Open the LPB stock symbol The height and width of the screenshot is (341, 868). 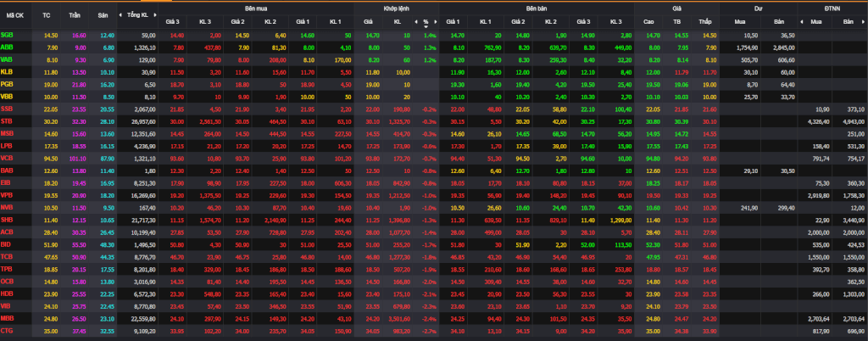[7, 146]
